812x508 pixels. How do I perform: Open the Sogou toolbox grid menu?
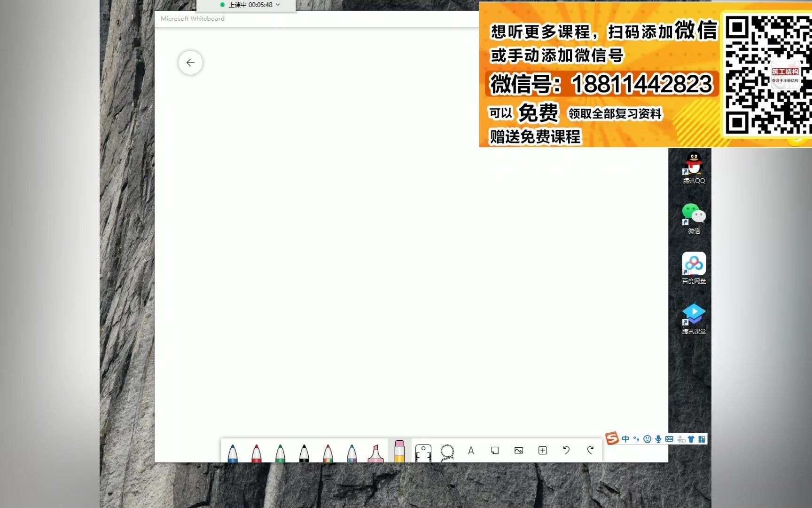click(x=702, y=439)
